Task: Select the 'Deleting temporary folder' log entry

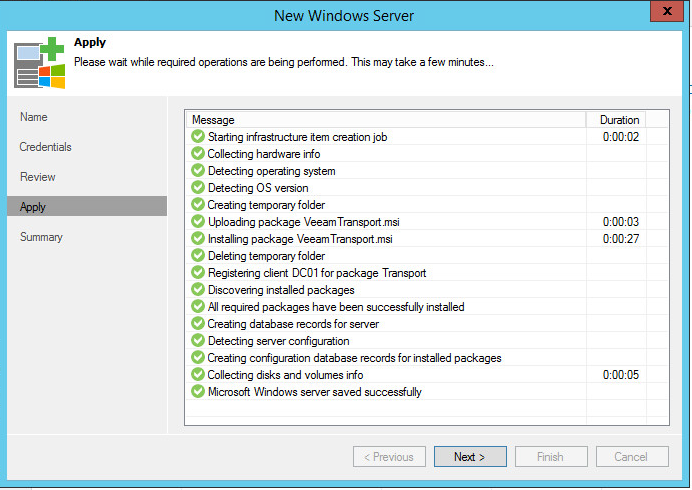Action: (x=265, y=256)
